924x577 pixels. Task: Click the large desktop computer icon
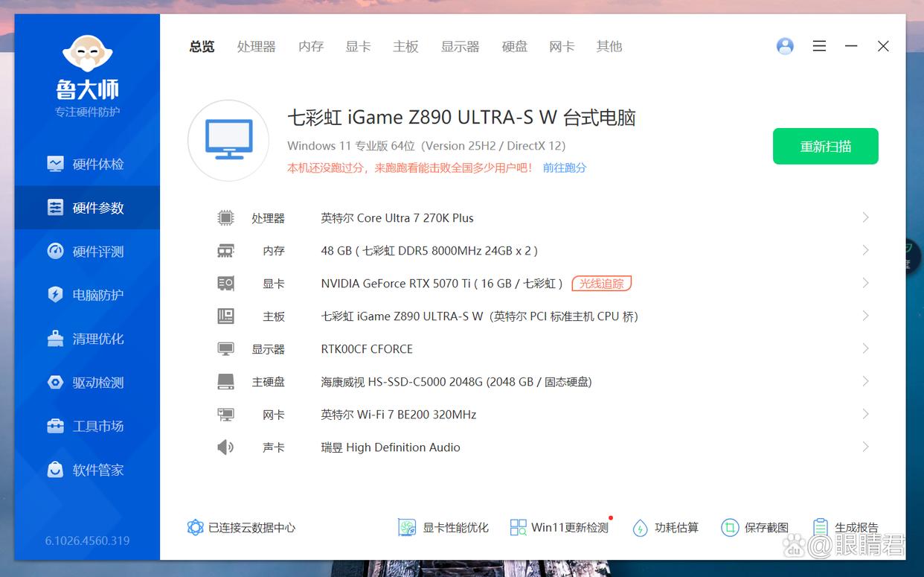coord(228,141)
